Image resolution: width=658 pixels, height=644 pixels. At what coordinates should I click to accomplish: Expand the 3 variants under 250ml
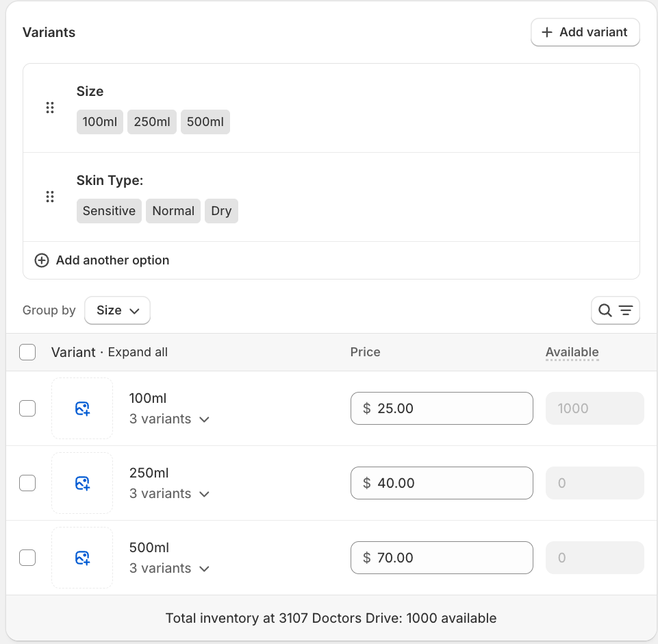click(x=169, y=493)
